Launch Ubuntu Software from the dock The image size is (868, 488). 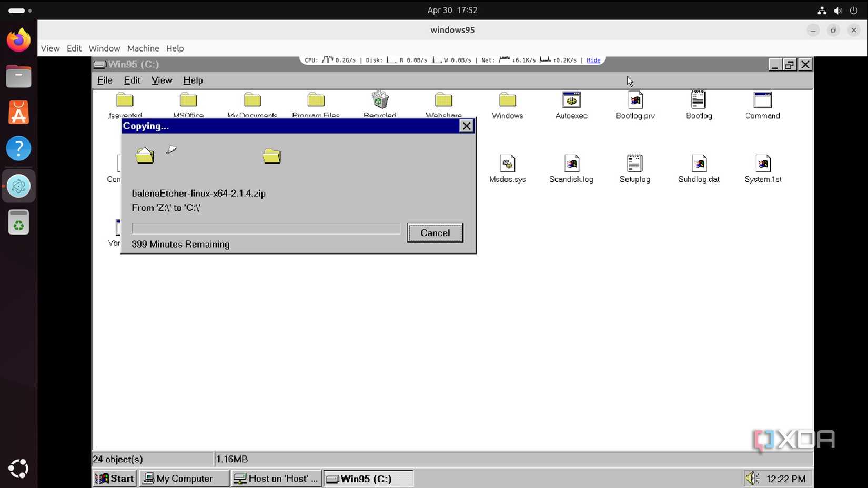coord(18,112)
